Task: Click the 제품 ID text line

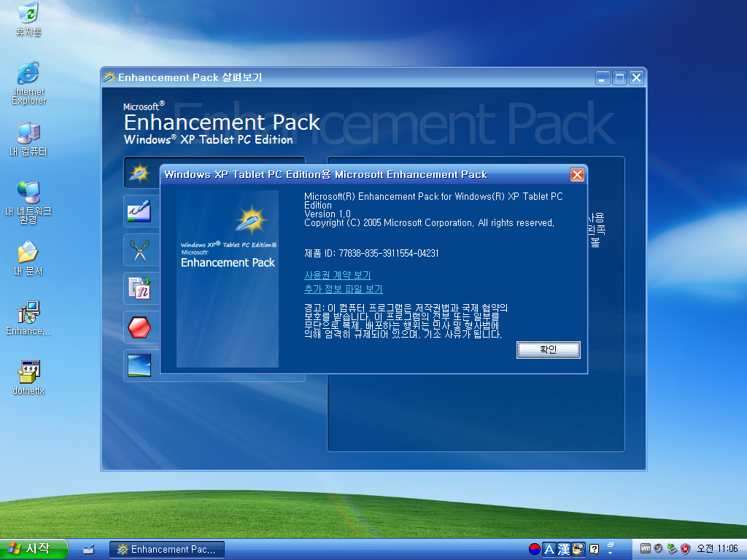Action: click(371, 253)
